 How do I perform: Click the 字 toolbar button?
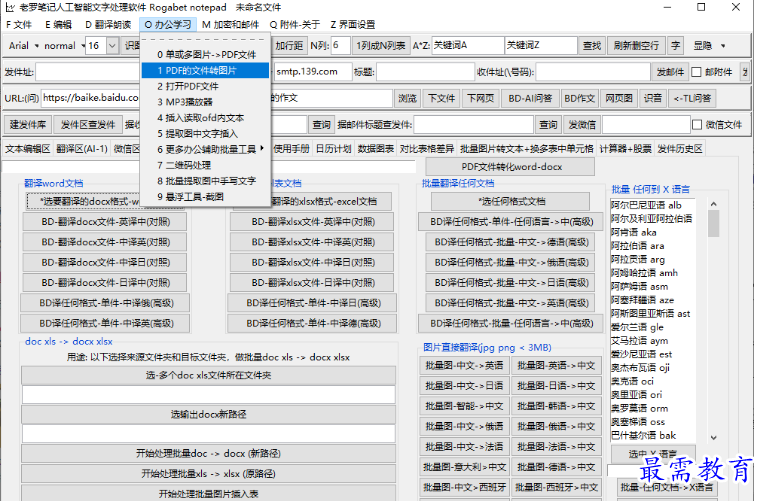[x=675, y=46]
